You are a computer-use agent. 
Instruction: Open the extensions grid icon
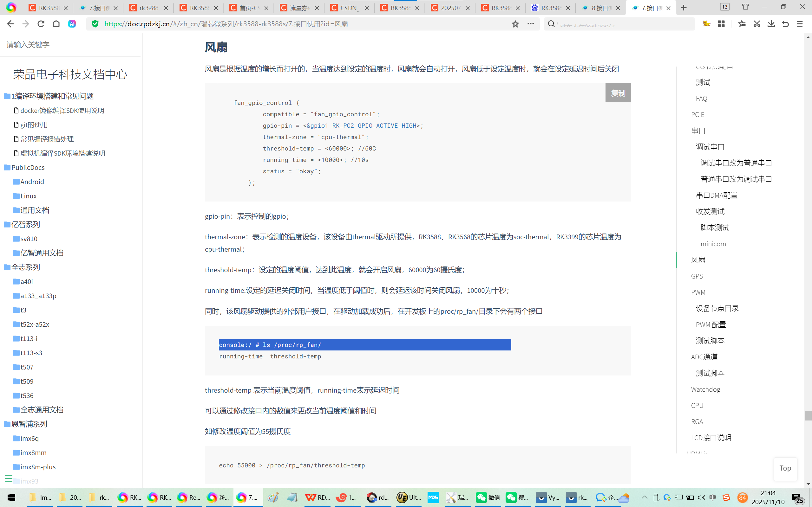pos(721,24)
